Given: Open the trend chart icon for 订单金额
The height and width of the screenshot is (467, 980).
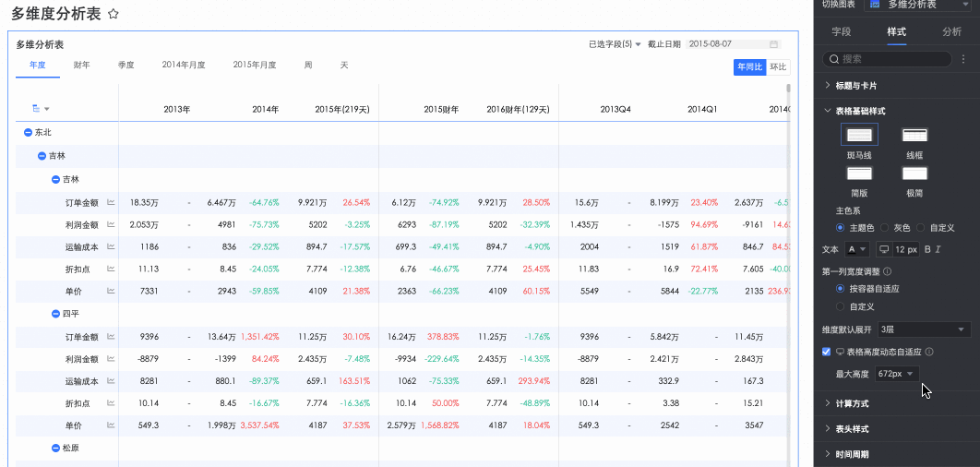Looking at the screenshot, I should tap(111, 202).
